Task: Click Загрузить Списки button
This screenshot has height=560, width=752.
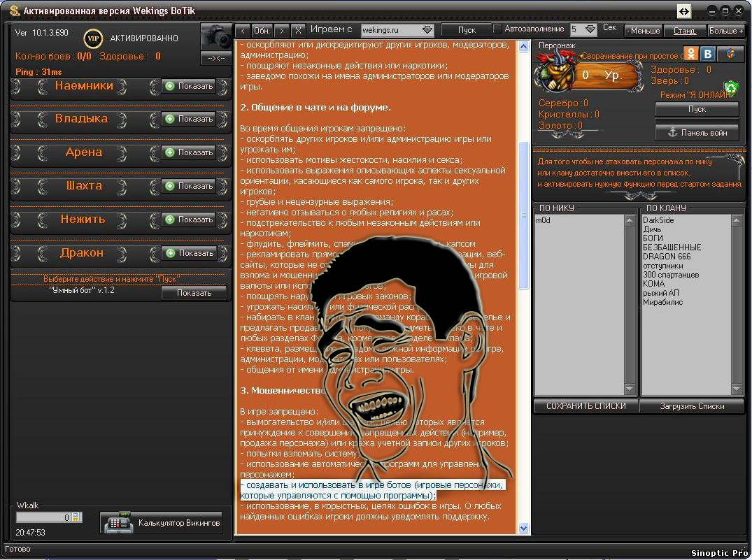Action: click(692, 406)
